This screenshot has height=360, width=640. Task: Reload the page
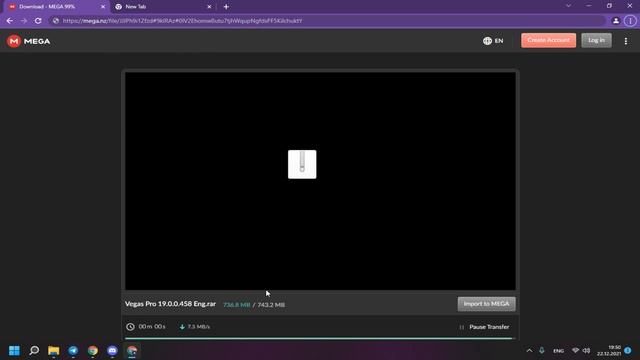click(38, 20)
